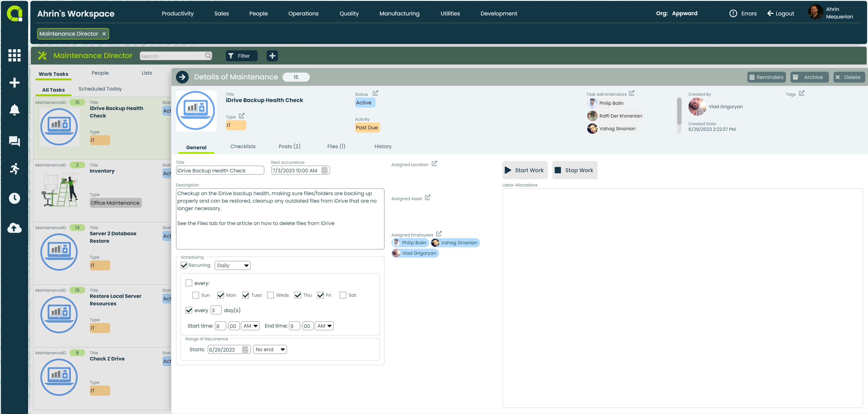Click the Description text area
This screenshot has height=414, width=868.
pos(280,219)
